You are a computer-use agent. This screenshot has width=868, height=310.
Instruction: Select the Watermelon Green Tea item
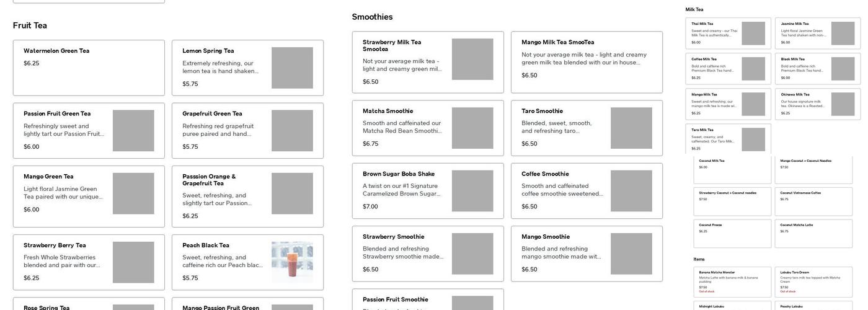tap(89, 68)
